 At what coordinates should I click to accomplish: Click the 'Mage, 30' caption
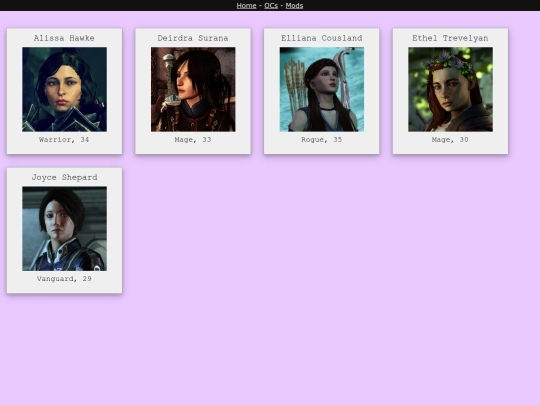[x=450, y=140]
